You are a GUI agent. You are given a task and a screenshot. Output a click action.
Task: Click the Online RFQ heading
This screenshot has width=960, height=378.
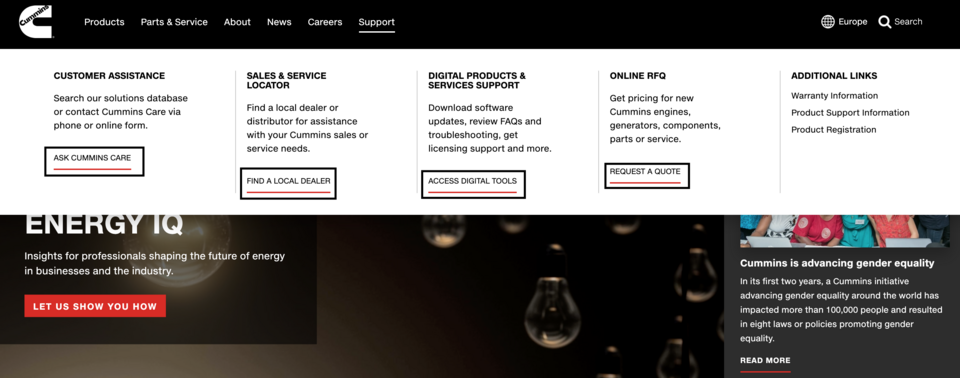coord(637,76)
